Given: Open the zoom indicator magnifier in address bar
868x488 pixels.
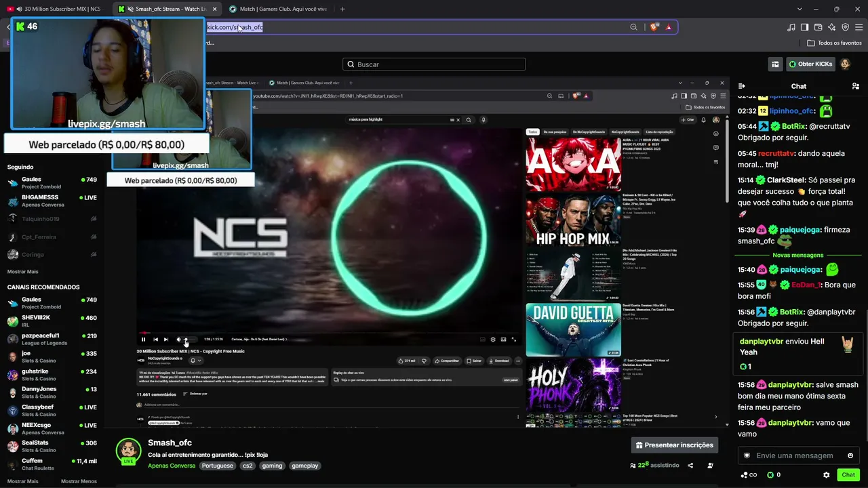Looking at the screenshot, I should point(633,27).
